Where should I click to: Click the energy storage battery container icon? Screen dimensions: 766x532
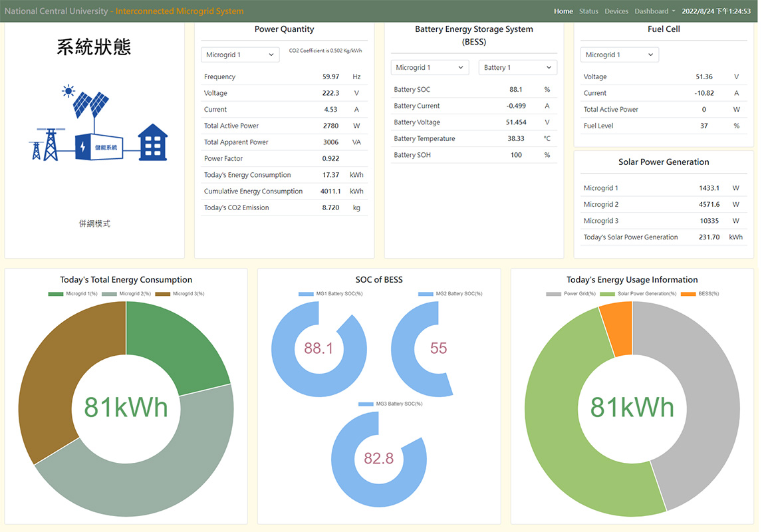[99, 147]
